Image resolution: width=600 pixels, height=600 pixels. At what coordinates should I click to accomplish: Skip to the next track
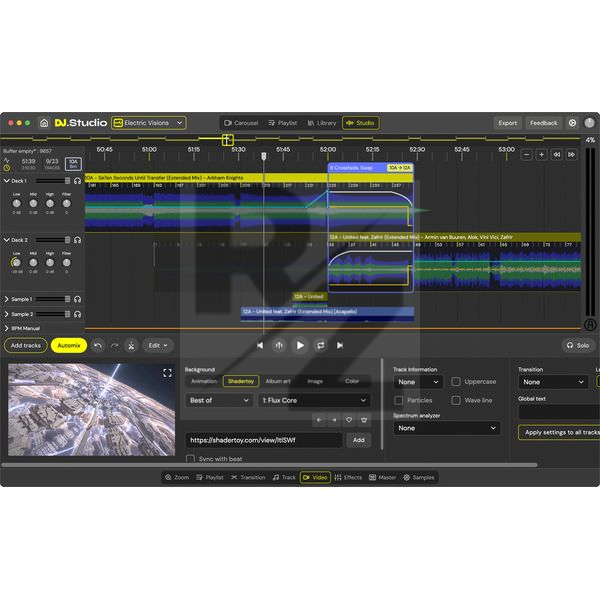coord(340,346)
